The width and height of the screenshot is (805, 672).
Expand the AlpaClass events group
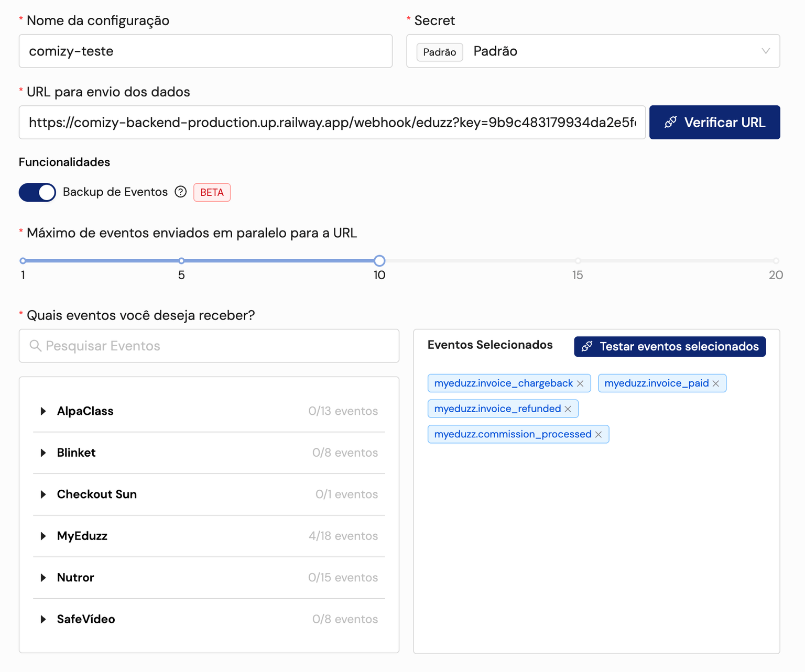(x=43, y=411)
